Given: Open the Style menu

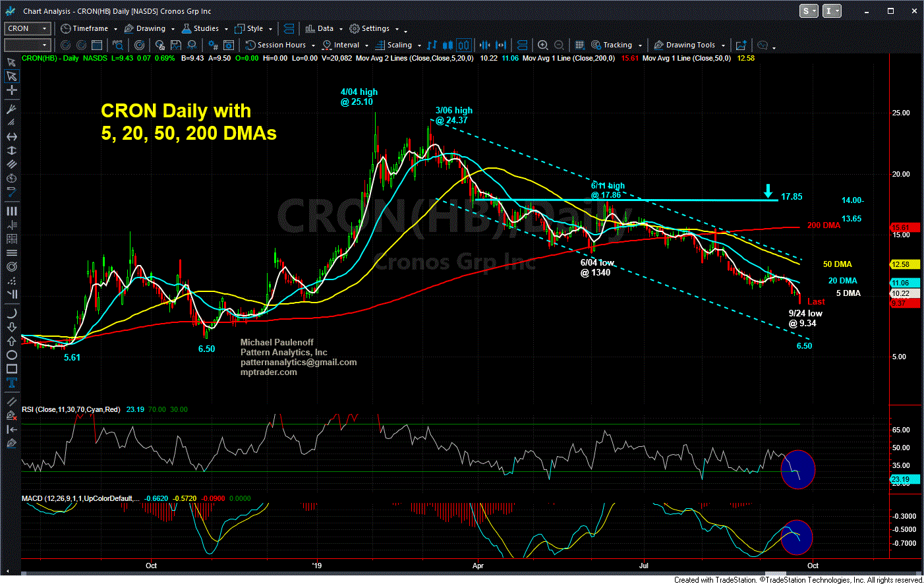Looking at the screenshot, I should pyautogui.click(x=254, y=28).
